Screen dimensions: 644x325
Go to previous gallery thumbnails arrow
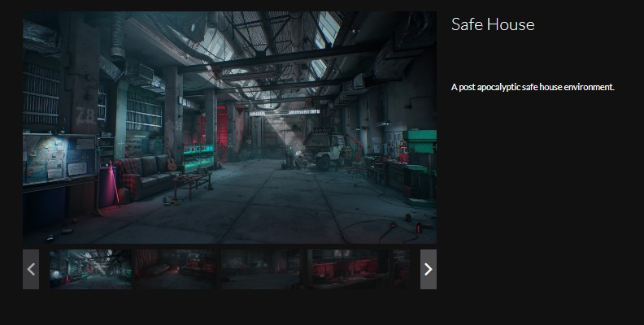(31, 269)
